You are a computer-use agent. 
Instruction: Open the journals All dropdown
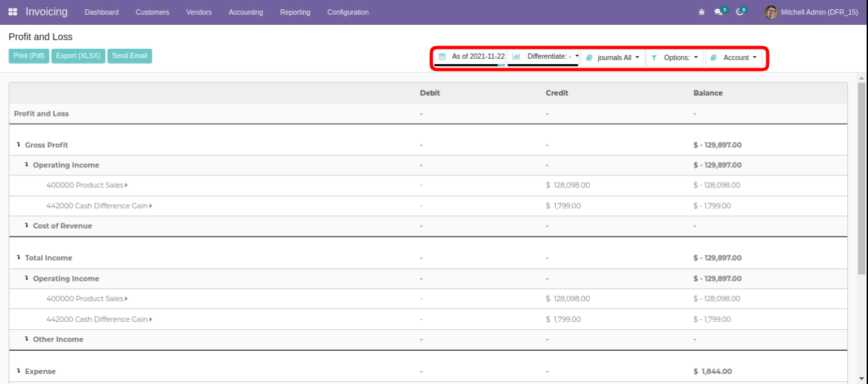point(614,58)
